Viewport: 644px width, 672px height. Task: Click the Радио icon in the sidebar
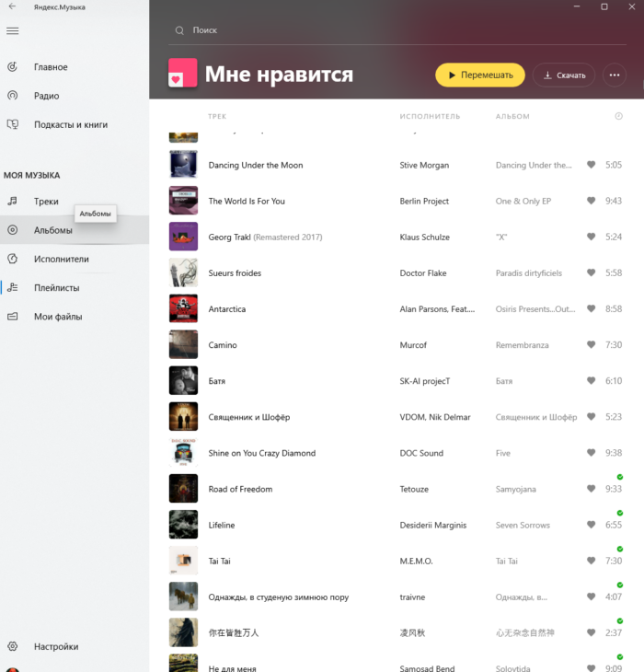(x=12, y=96)
